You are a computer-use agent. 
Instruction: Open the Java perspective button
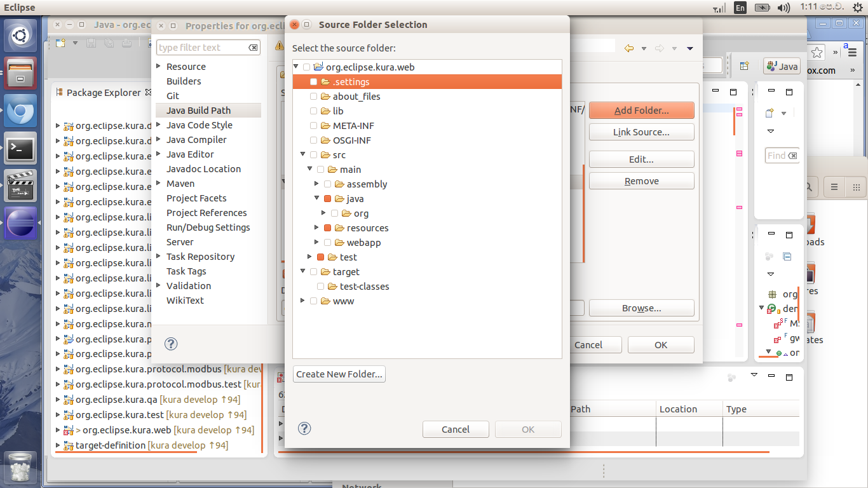(x=782, y=66)
